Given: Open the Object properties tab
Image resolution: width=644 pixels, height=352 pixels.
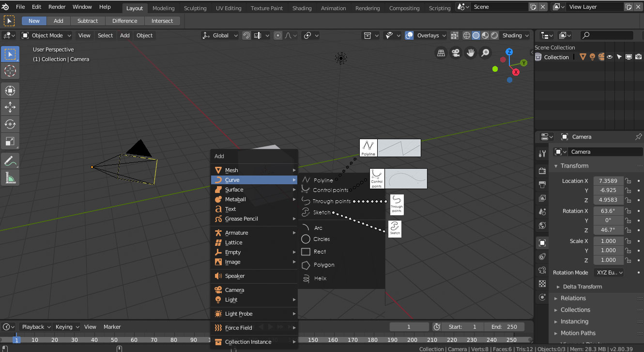Looking at the screenshot, I should (542, 243).
